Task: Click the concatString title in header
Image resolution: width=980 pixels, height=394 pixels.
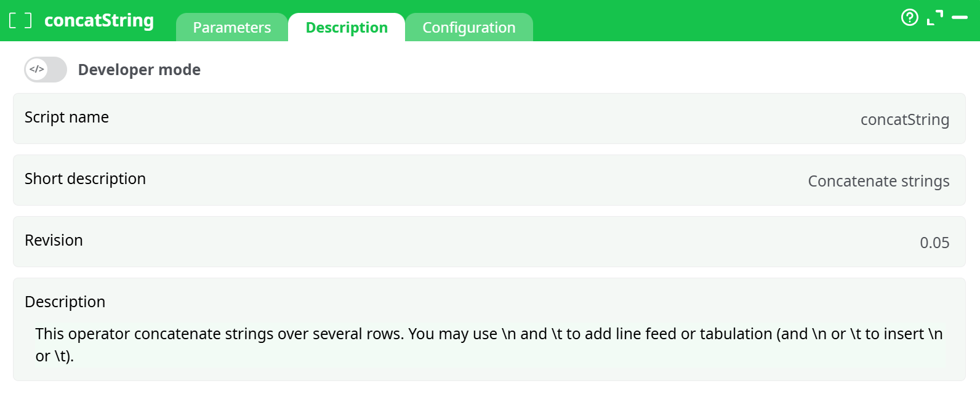Action: point(99,20)
